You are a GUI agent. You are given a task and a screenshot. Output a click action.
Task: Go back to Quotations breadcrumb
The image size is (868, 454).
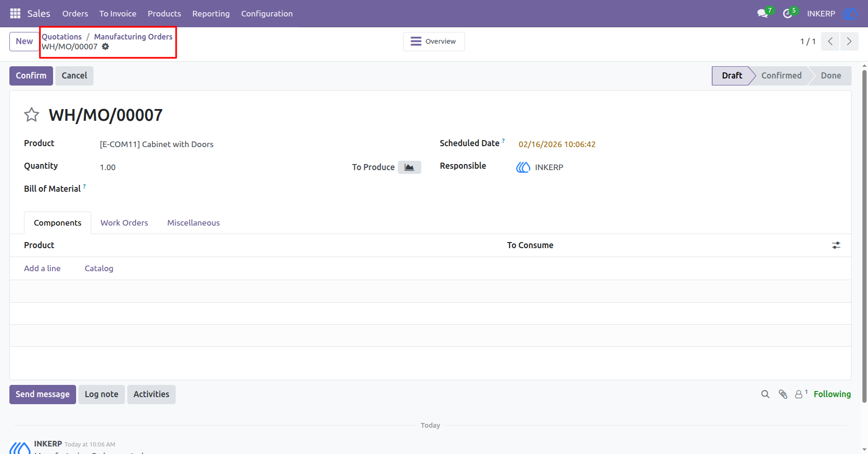(x=62, y=37)
